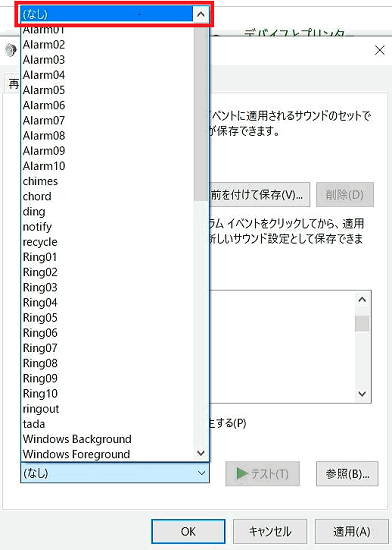This screenshot has width=392, height=550.
Task: Click the OK button
Action: pyautogui.click(x=188, y=531)
